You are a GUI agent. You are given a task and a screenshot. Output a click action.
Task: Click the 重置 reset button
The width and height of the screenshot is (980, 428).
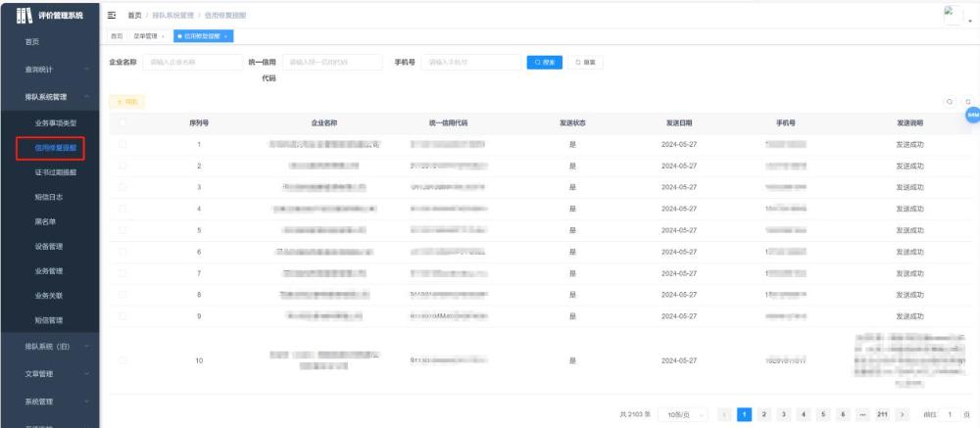pyautogui.click(x=586, y=63)
